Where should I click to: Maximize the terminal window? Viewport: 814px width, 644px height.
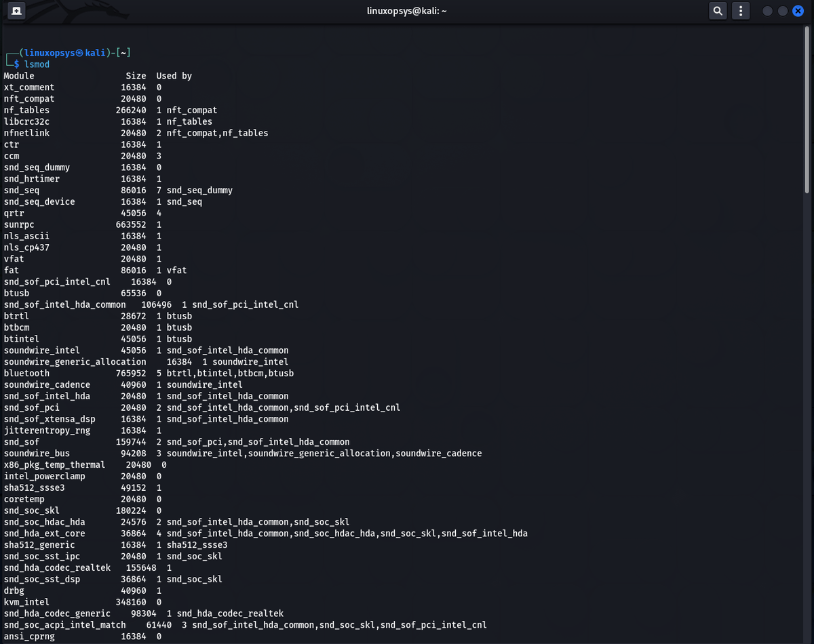point(782,11)
